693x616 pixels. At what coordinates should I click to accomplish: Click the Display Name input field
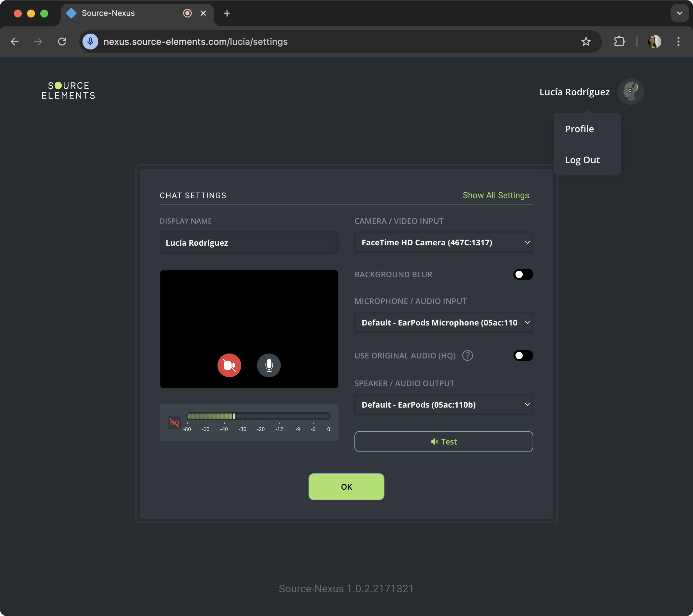tap(249, 243)
